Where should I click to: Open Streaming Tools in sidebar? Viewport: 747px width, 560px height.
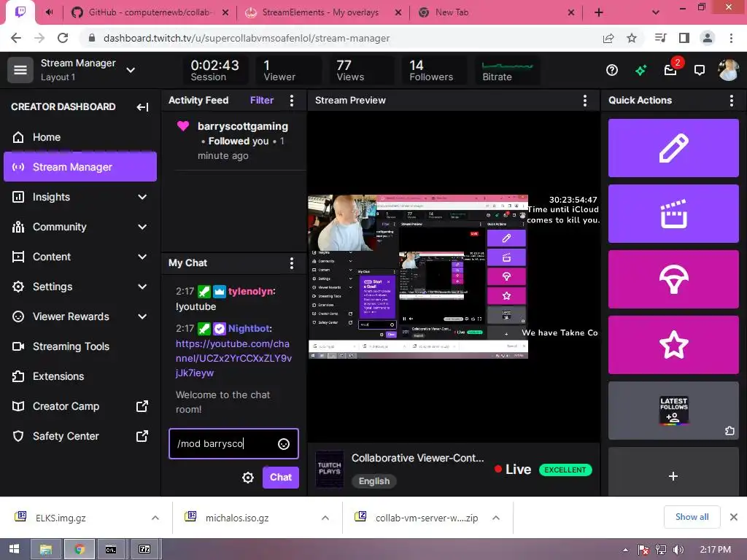tap(80, 346)
